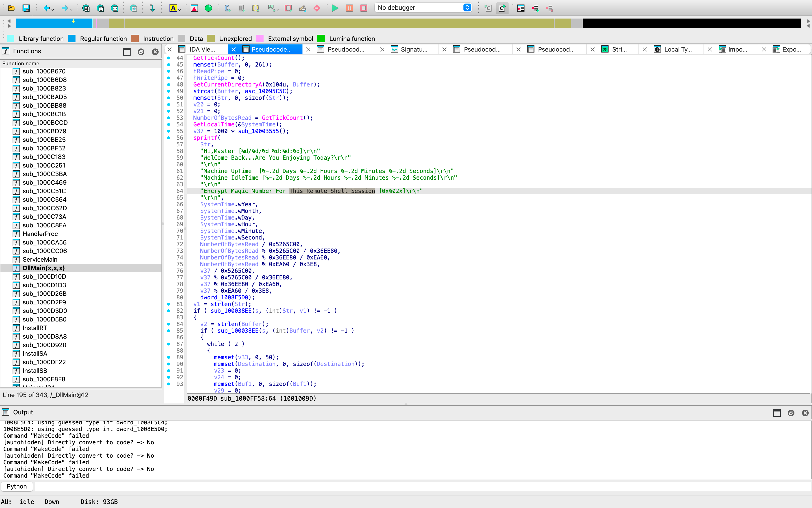This screenshot has width=812, height=508.
Task: Switch to the Strings tab
Action: click(x=619, y=49)
